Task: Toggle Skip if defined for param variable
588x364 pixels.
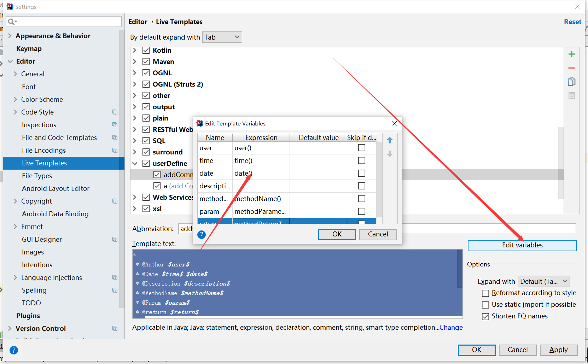Action: point(361,211)
